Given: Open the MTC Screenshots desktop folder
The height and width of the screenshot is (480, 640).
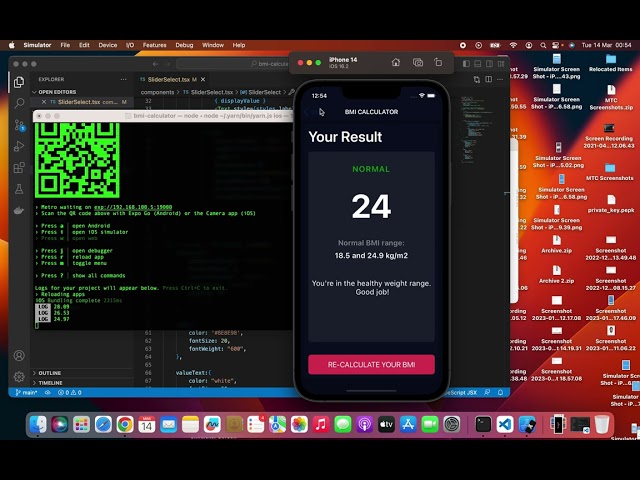Looking at the screenshot, I should click(610, 172).
